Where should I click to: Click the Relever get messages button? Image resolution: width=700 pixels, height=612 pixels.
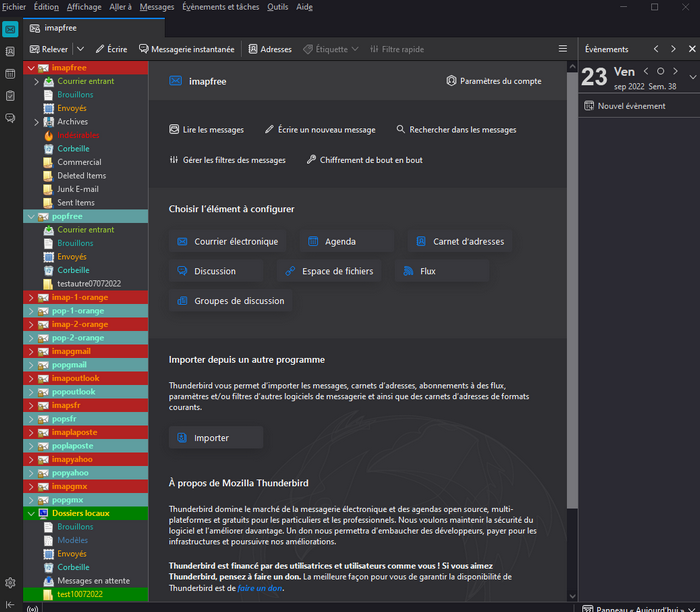[49, 49]
